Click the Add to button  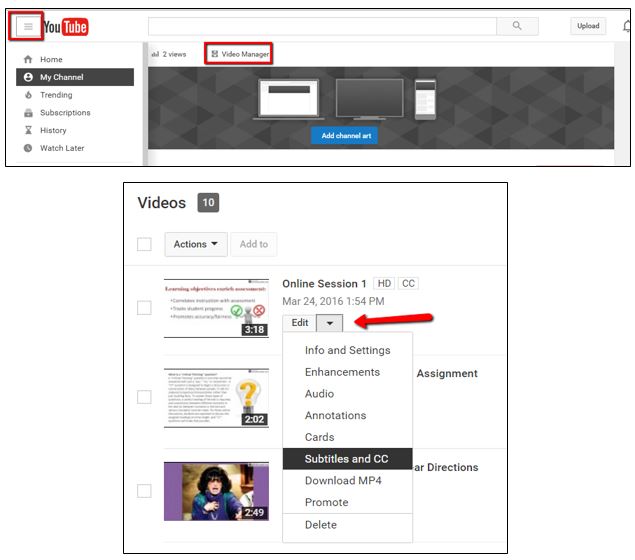point(254,244)
